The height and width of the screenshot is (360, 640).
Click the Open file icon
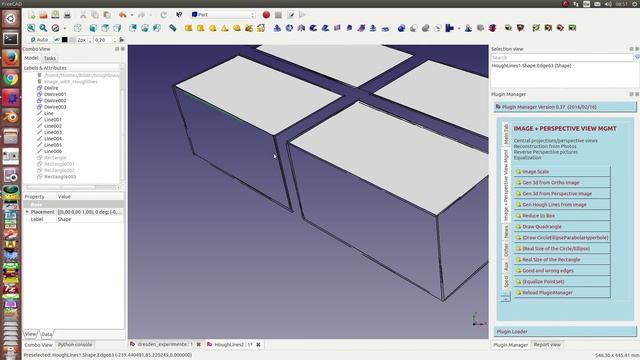(x=43, y=15)
